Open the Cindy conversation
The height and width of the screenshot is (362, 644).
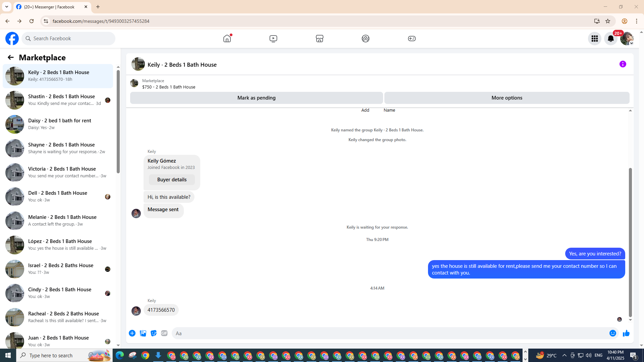(58, 293)
